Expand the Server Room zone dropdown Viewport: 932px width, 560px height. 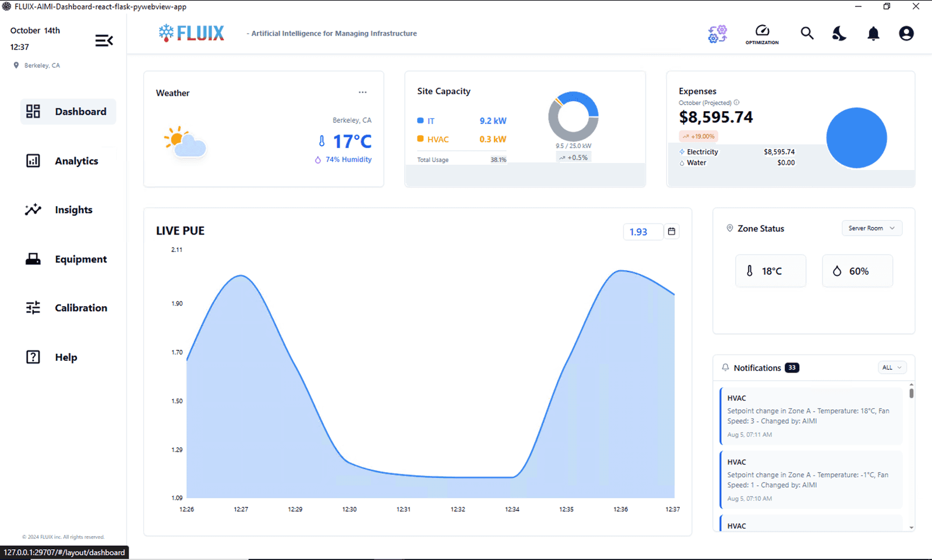click(872, 228)
